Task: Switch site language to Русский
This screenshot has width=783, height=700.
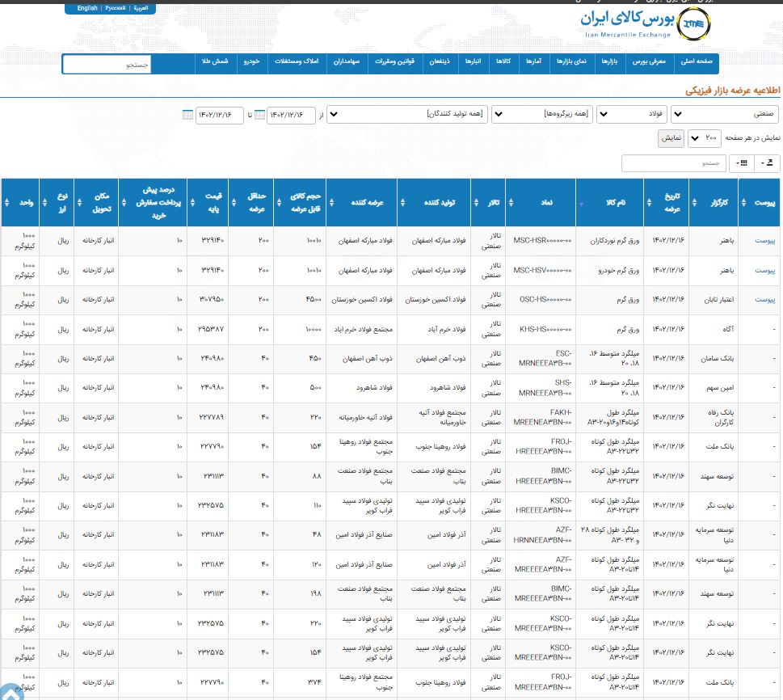Action: (x=116, y=8)
